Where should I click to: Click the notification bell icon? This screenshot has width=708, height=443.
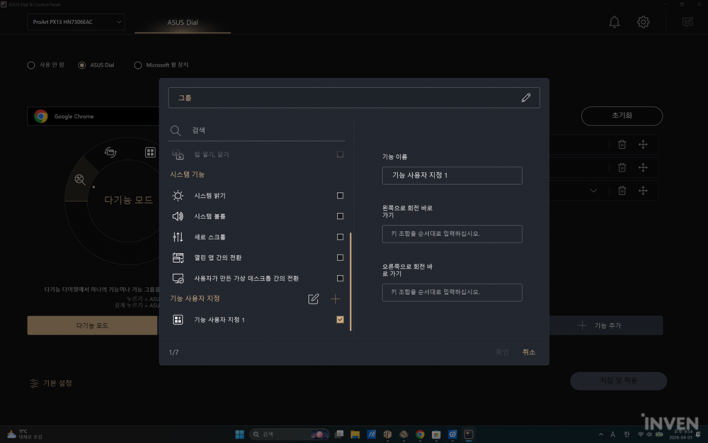click(614, 22)
